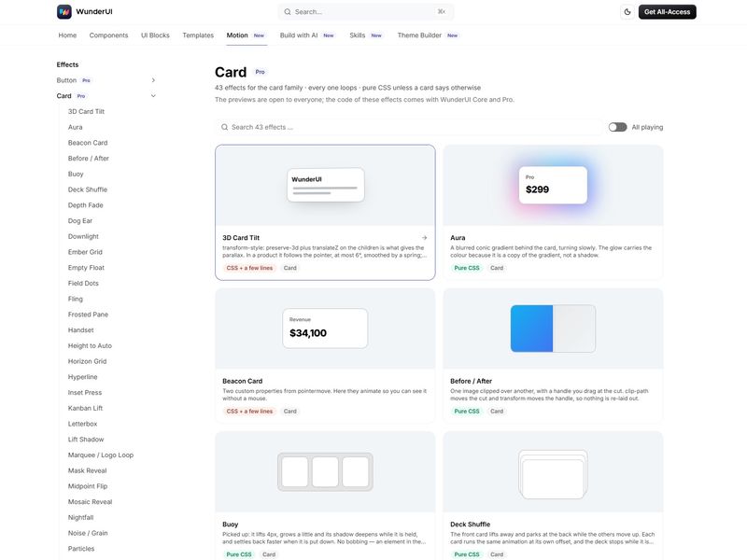Image resolution: width=747 pixels, height=560 pixels.
Task: Toggle dark mode moon icon
Action: [x=627, y=12]
